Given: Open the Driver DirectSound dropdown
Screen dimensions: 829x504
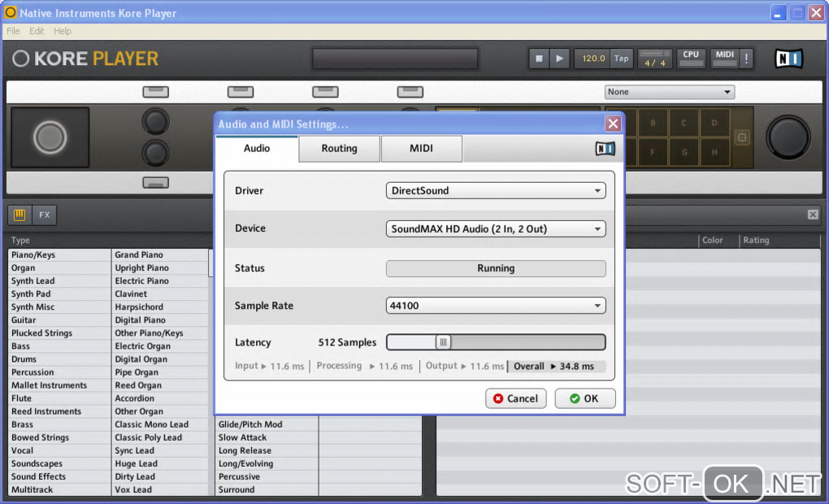Looking at the screenshot, I should (x=496, y=190).
